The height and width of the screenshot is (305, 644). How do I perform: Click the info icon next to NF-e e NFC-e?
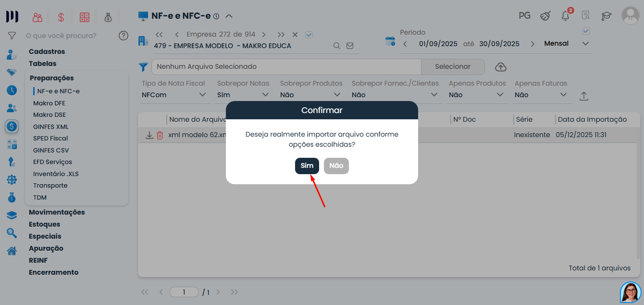[x=216, y=16]
